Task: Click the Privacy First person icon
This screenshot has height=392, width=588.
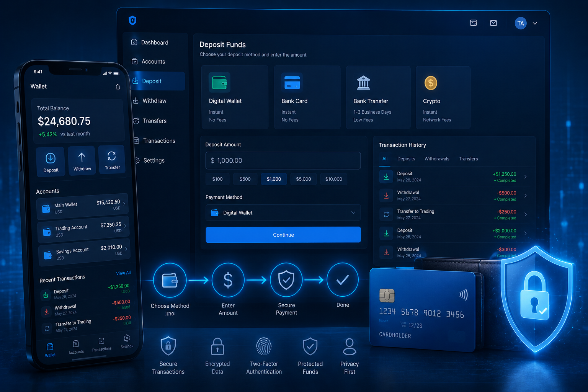Action: 350,346
